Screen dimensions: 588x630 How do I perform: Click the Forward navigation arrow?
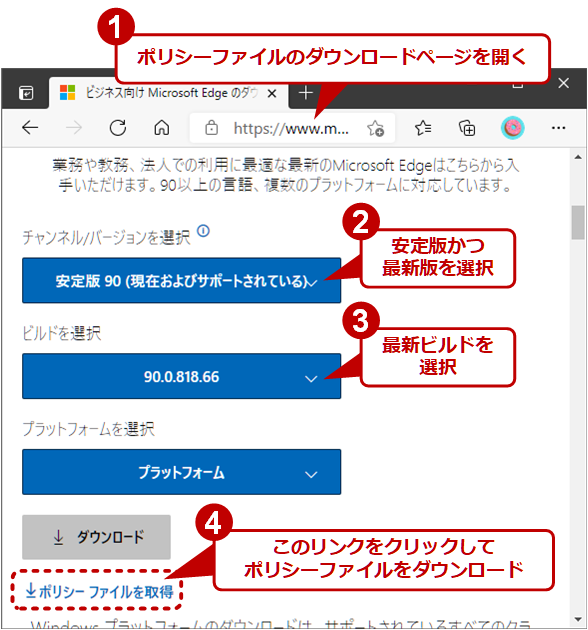click(74, 128)
